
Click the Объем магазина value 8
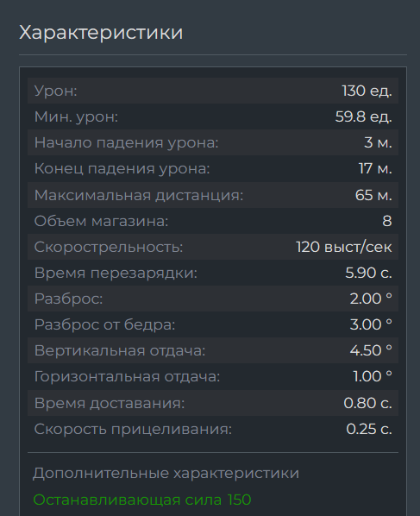point(387,221)
